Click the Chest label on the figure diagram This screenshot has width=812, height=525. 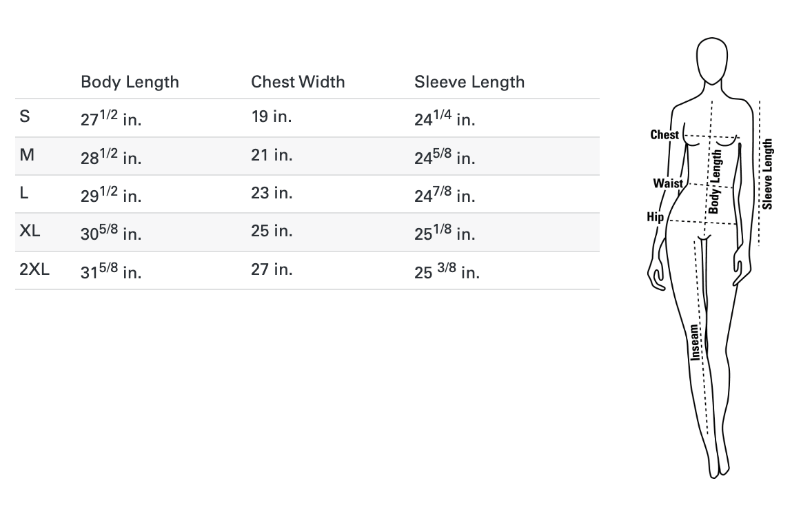pyautogui.click(x=664, y=135)
